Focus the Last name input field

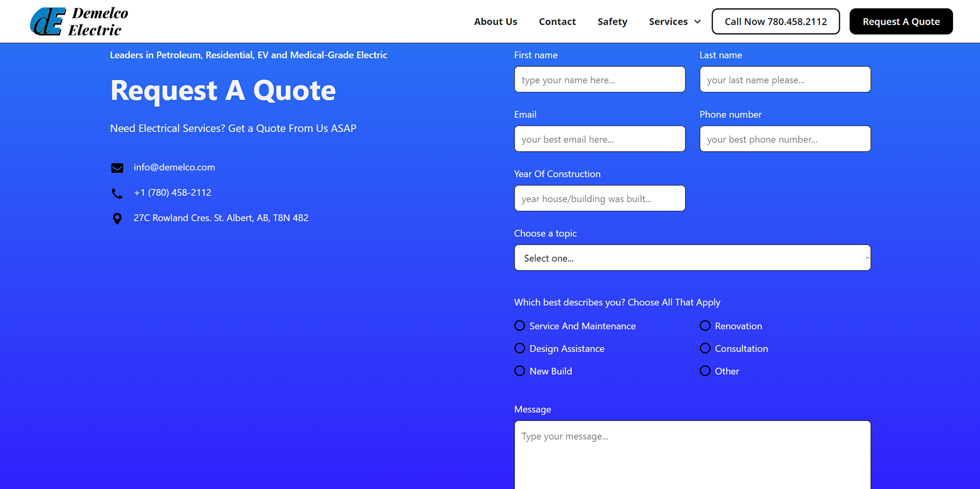pos(785,79)
